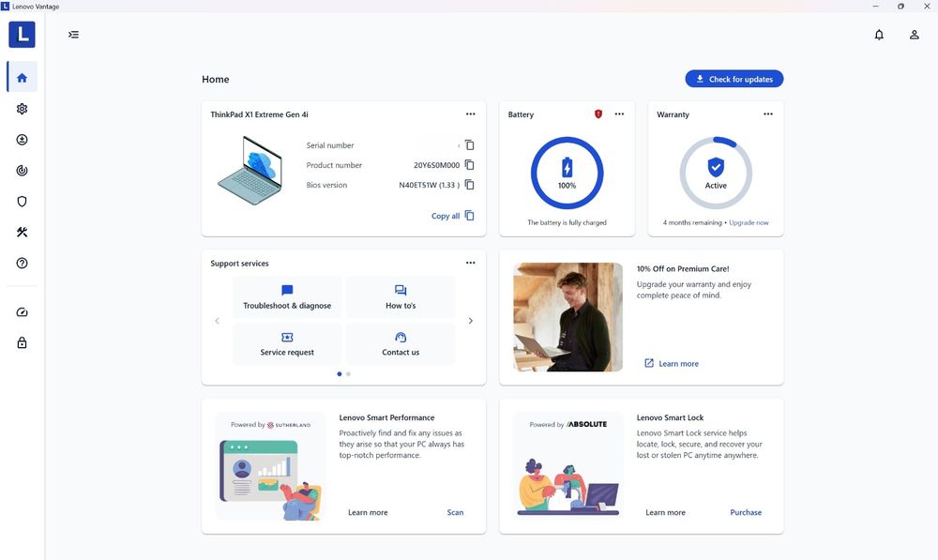This screenshot has width=938, height=560.
Task: Open Security shield icon in sidebar
Action: (23, 202)
